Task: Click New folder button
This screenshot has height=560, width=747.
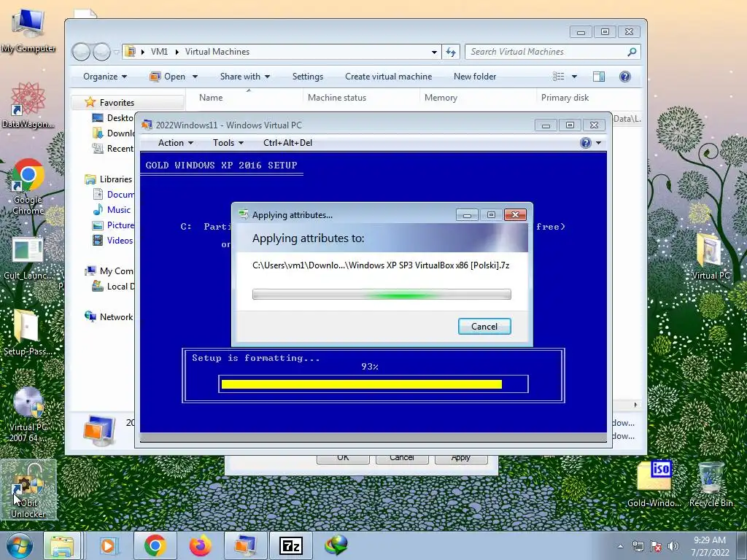Action: click(474, 77)
